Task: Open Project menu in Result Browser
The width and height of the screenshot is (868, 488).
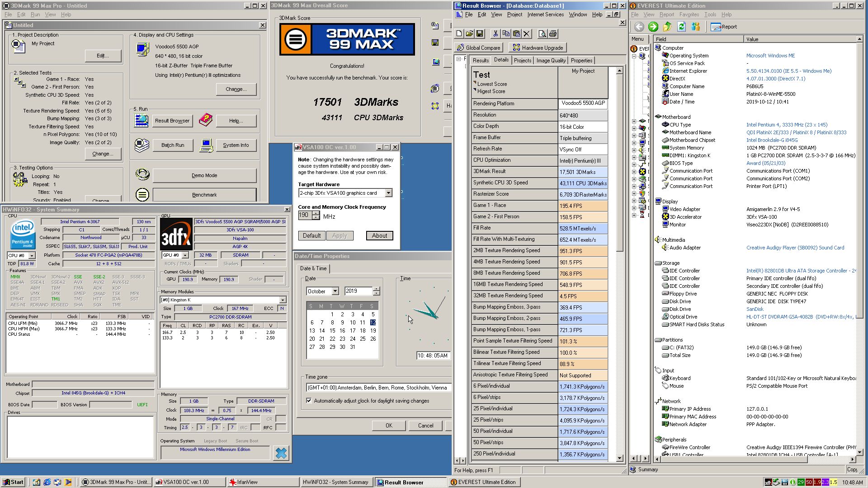Action: [x=514, y=14]
